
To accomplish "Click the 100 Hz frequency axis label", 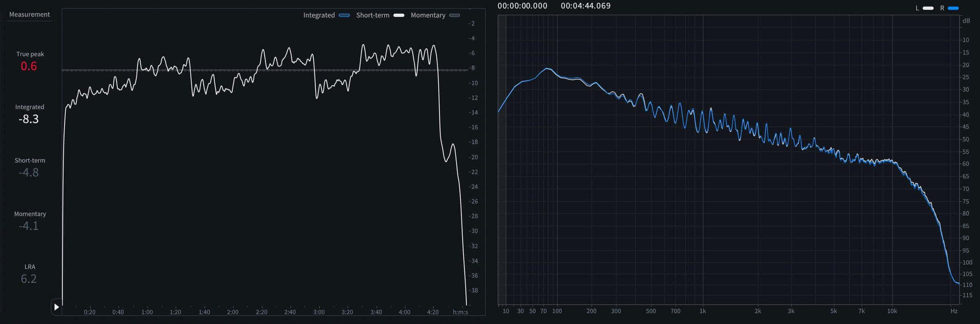I will (557, 311).
